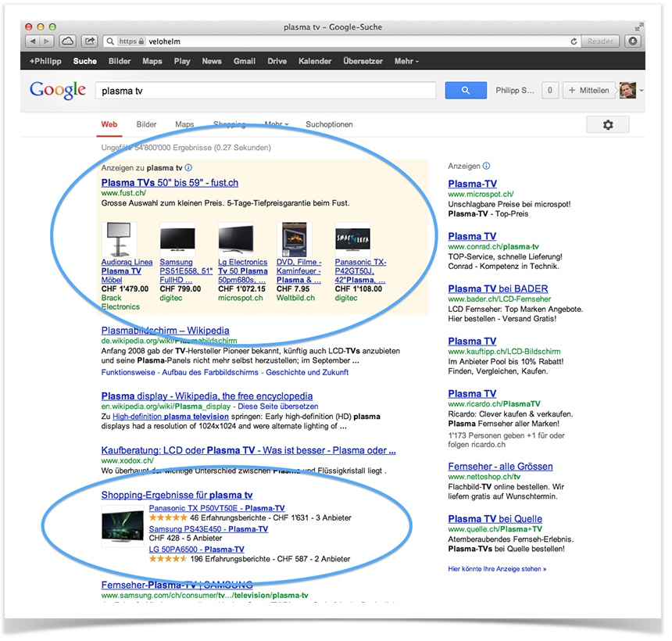Screen dimensions: 672x641
Task: Open iCloud Tabs cloud icon
Action: pos(67,41)
